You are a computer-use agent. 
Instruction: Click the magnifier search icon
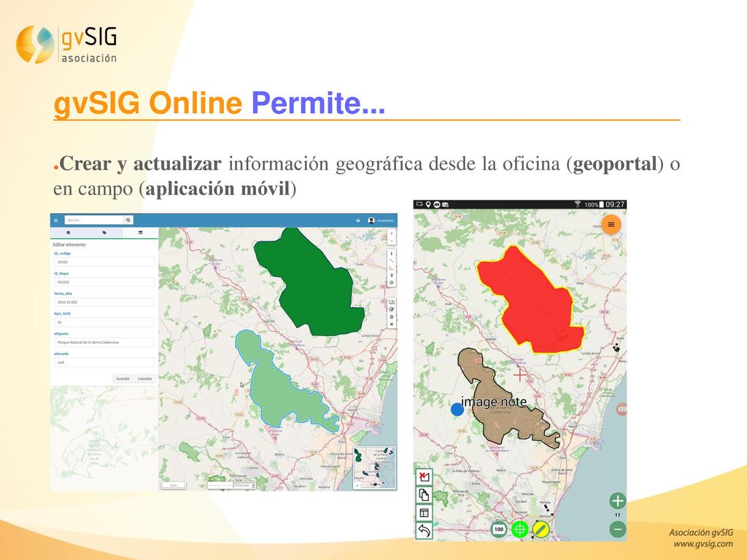128,220
